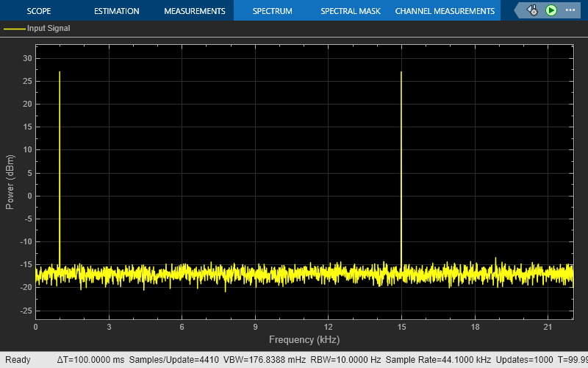Show the Channel Measurements tab
Screen dimensions: 588x368
[445, 11]
